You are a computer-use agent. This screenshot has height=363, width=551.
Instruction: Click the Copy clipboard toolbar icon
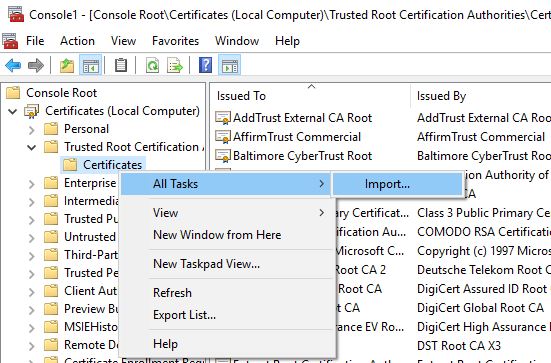click(121, 65)
